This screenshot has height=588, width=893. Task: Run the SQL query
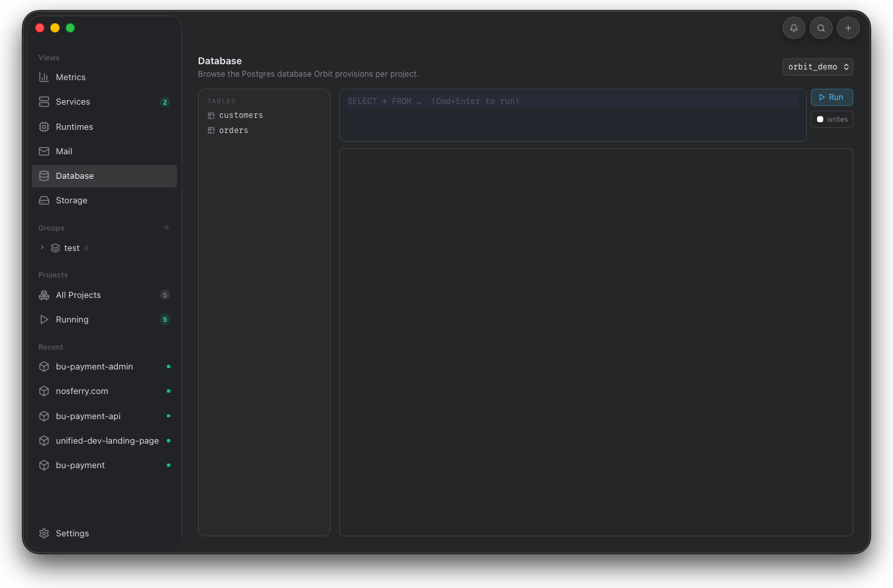[831, 97]
